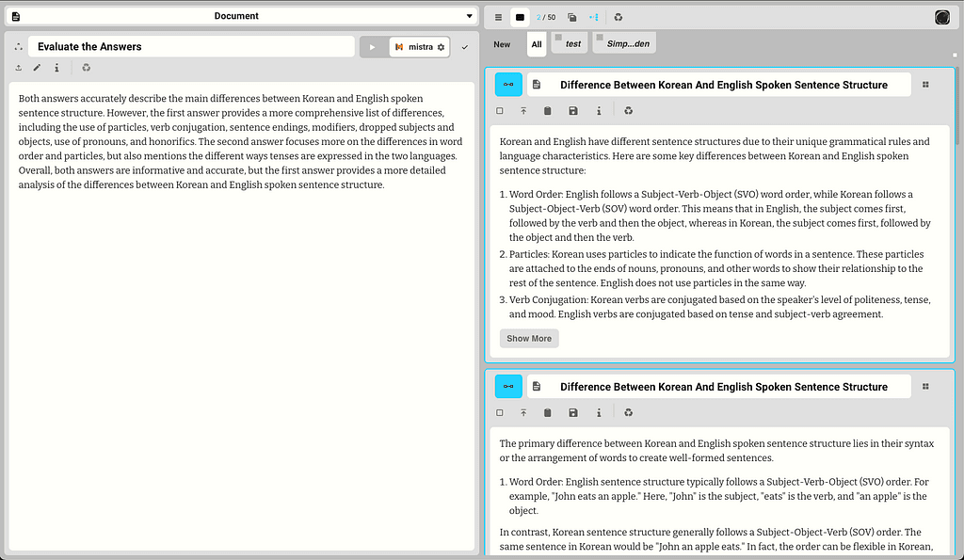Select the Simp...den tab
The width and height of the screenshot is (964, 560).
pos(624,43)
